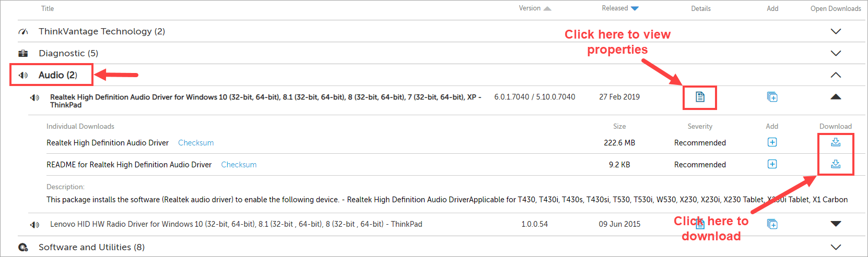The width and height of the screenshot is (868, 257).
Task: Open Checksum link for Realtek Audio Driver
Action: point(196,143)
